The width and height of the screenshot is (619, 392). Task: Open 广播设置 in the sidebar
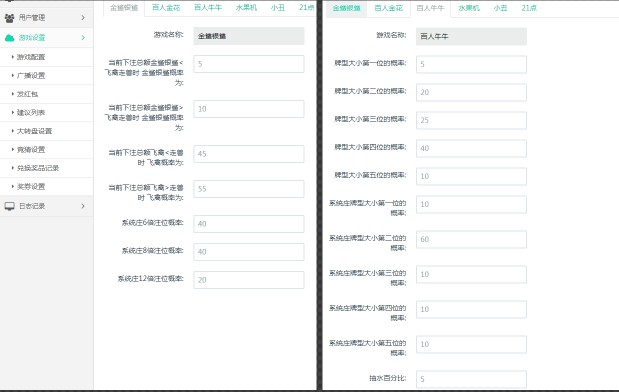[47, 75]
